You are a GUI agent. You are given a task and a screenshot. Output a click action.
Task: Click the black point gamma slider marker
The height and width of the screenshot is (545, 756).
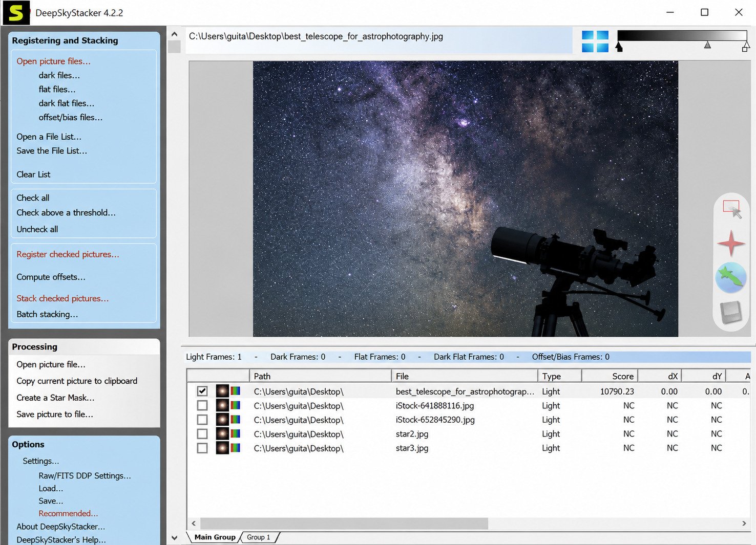pyautogui.click(x=619, y=47)
